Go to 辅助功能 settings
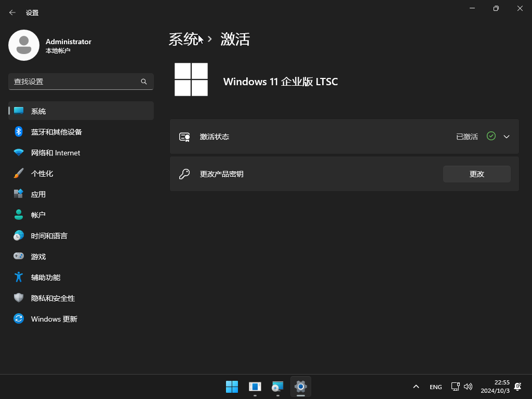The width and height of the screenshot is (532, 399). (81, 277)
